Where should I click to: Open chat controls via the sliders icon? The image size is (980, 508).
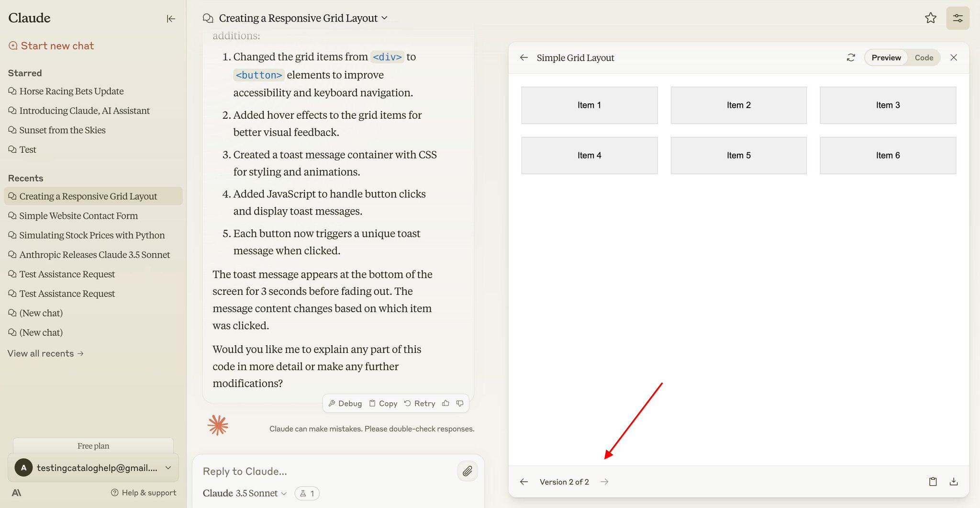coord(958,18)
